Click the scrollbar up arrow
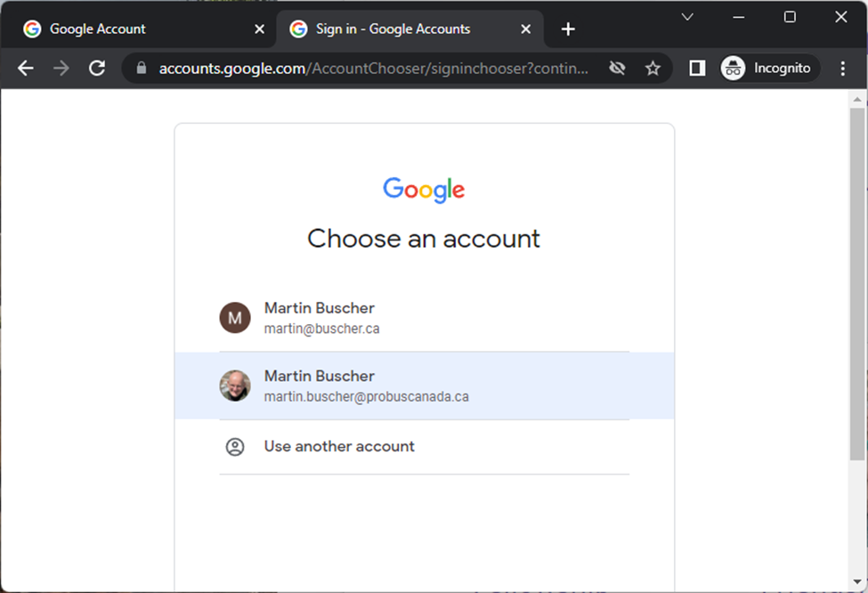The width and height of the screenshot is (868, 593). tap(857, 100)
